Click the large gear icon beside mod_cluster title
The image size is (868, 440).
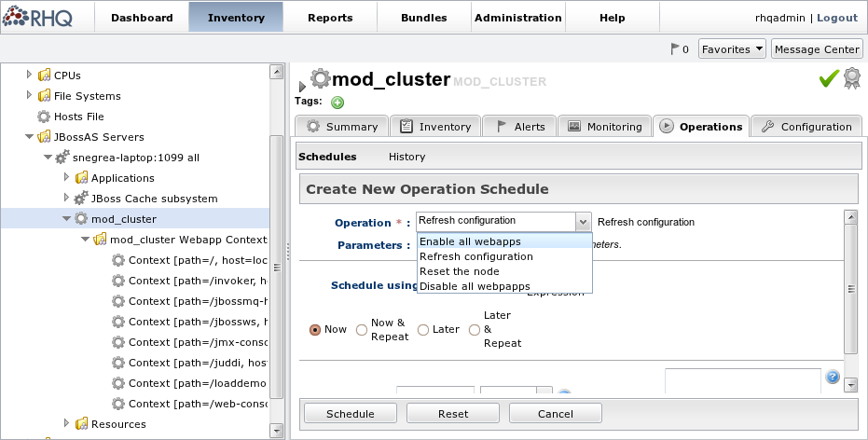(320, 78)
